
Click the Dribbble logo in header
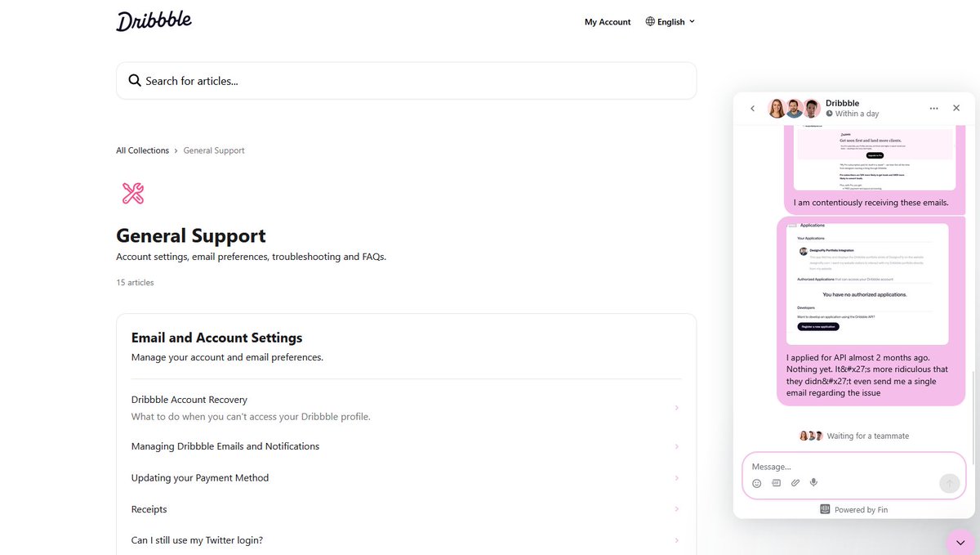click(x=154, y=20)
